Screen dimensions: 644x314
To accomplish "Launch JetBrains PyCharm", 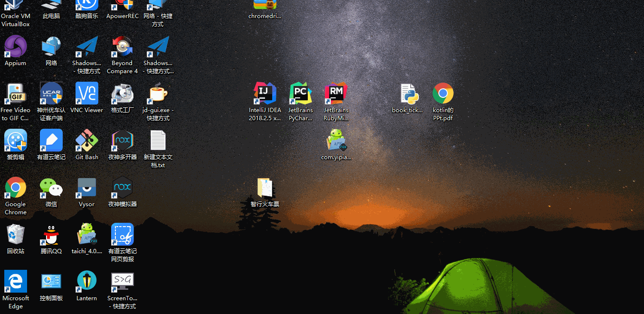I will [301, 102].
